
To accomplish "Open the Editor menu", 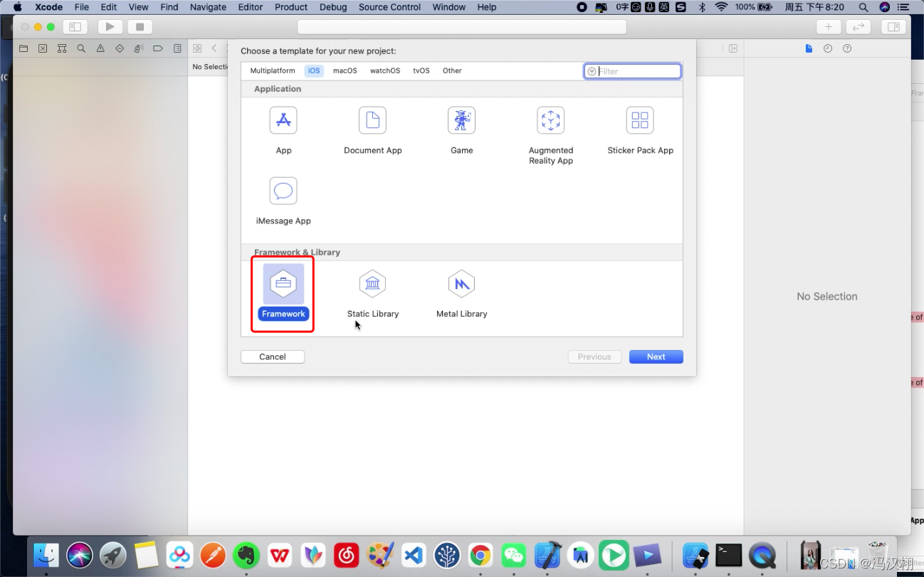I will coord(251,7).
